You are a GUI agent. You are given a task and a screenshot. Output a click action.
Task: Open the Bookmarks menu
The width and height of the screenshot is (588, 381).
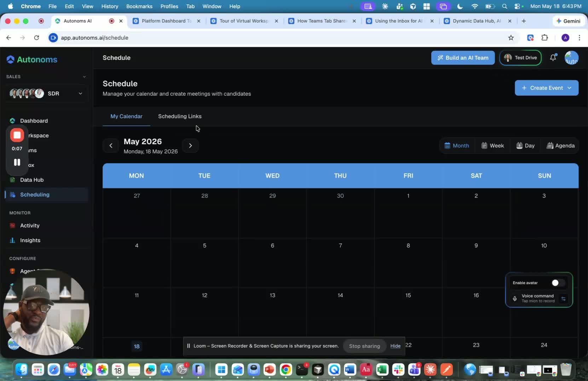pyautogui.click(x=139, y=6)
